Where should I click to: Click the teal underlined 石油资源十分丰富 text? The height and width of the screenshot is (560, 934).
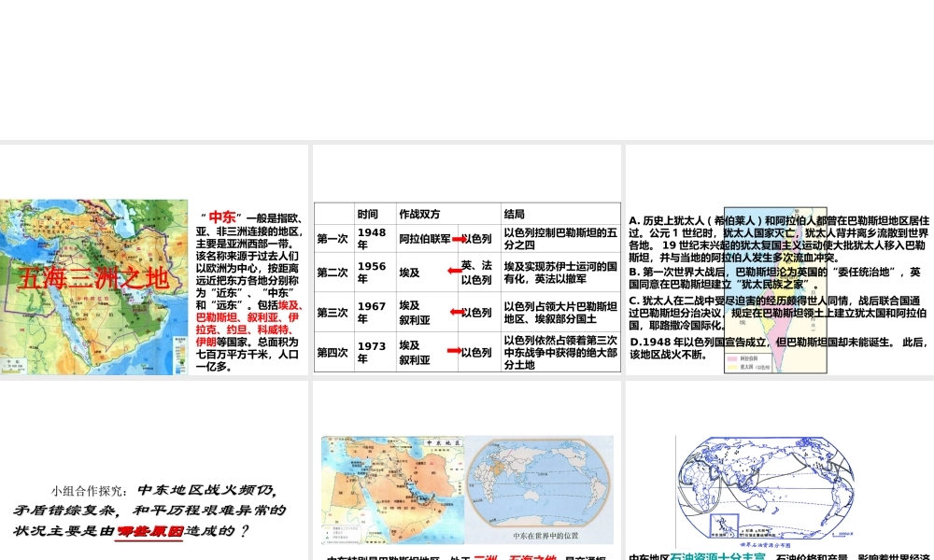(x=717, y=557)
